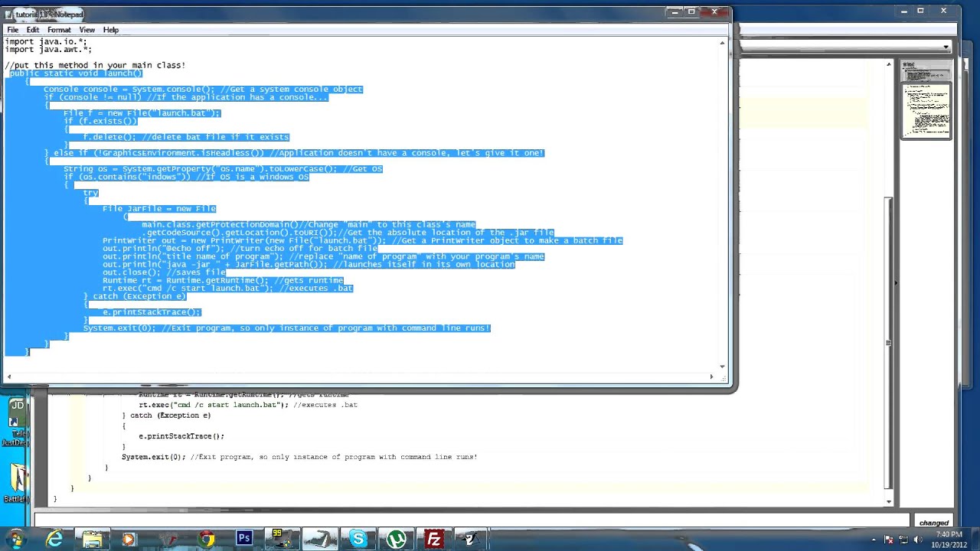Screen dimensions: 980x551
Task: Click the comment '//put this method in your main class!'
Action: (95, 66)
